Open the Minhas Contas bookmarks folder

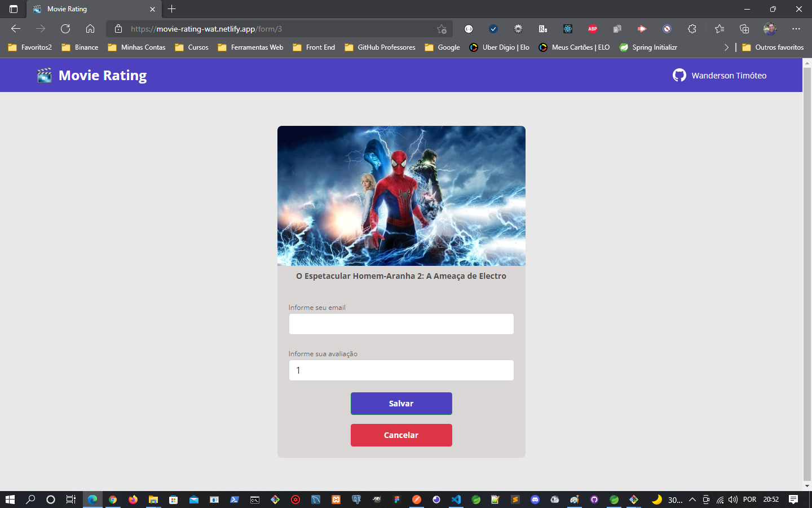click(137, 47)
